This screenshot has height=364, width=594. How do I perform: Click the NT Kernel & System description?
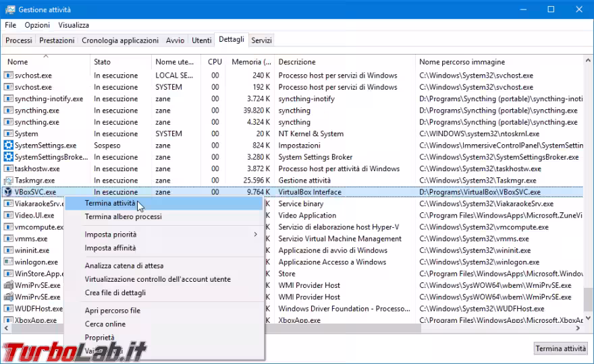point(311,133)
